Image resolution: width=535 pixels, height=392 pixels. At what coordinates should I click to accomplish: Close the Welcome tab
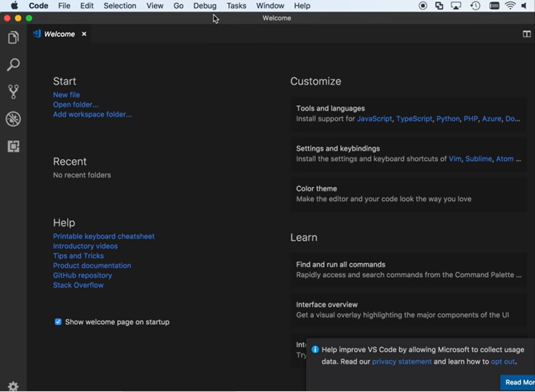pos(84,34)
